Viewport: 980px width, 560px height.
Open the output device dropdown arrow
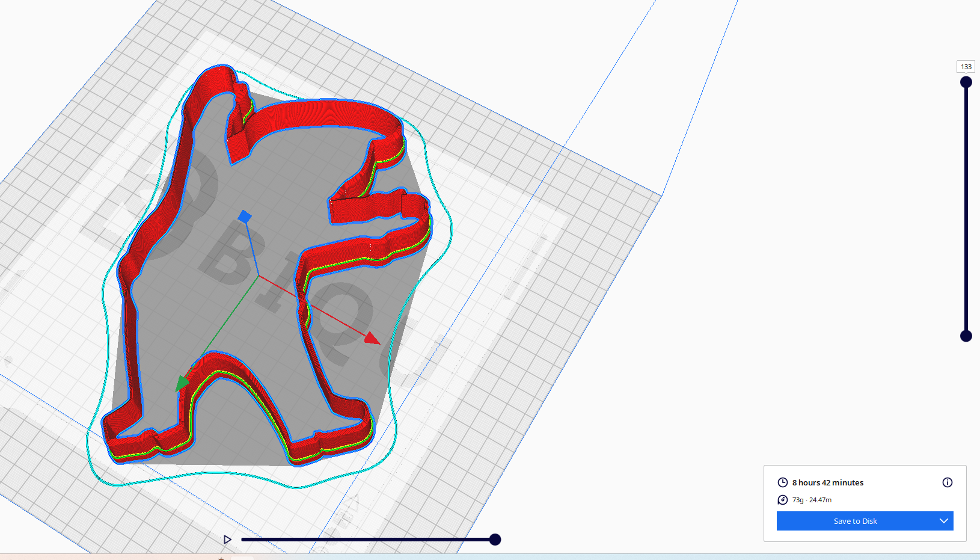[x=944, y=521]
